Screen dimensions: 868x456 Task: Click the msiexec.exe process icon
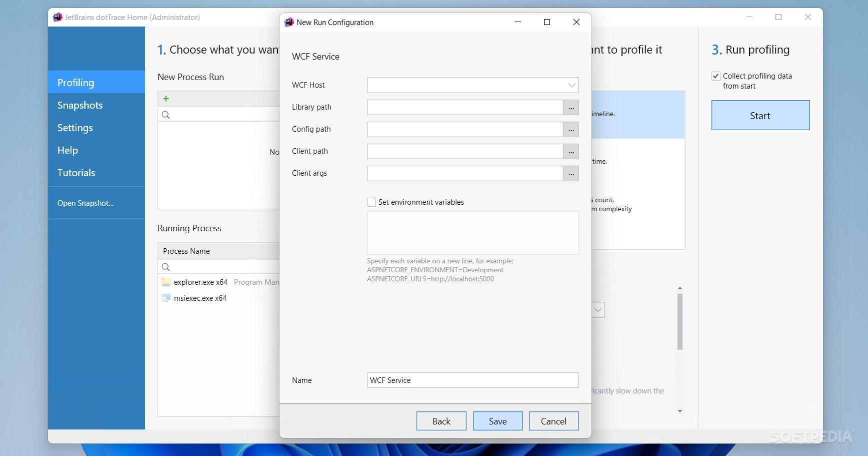pyautogui.click(x=166, y=298)
